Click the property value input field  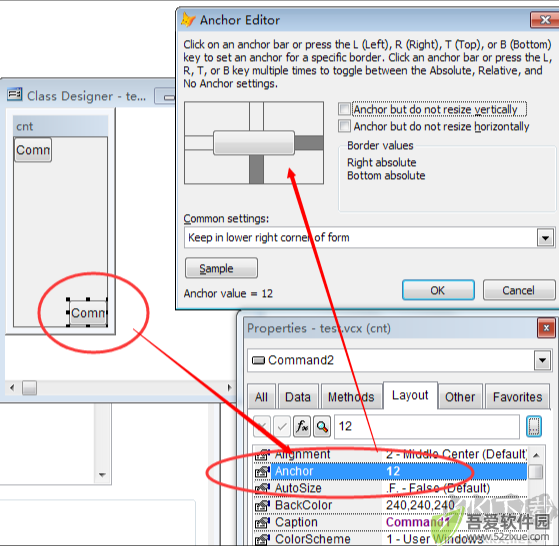click(427, 426)
